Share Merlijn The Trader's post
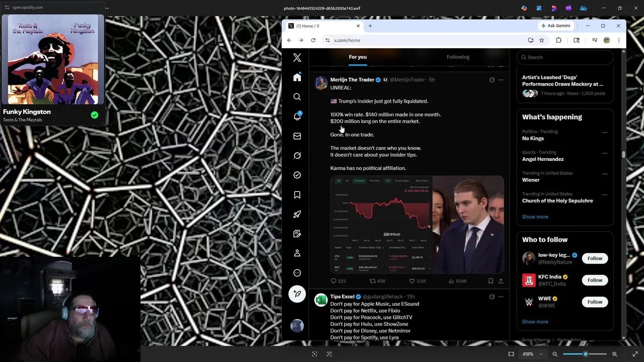 click(501, 281)
